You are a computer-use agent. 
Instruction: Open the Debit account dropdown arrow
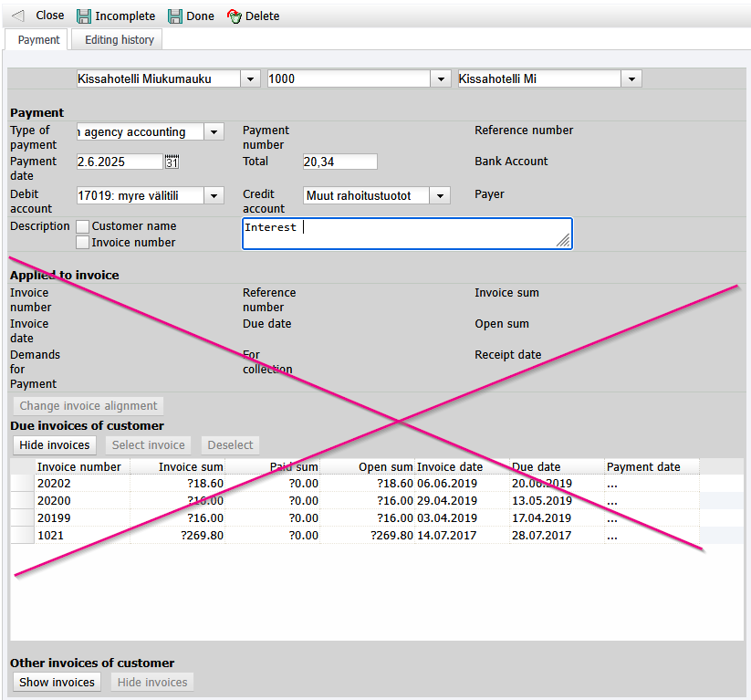214,195
